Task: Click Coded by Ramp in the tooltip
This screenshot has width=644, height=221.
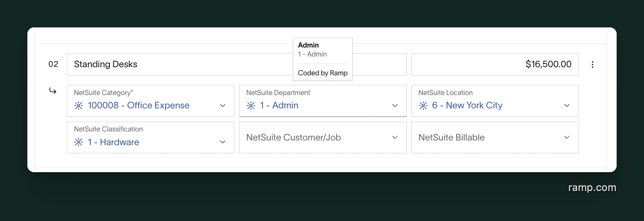Action: tap(322, 73)
